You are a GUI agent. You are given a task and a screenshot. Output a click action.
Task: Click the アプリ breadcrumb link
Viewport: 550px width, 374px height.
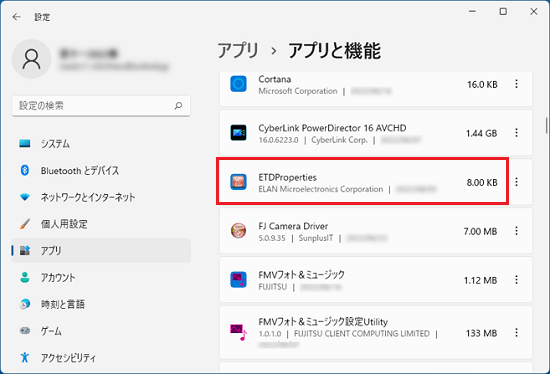click(238, 51)
